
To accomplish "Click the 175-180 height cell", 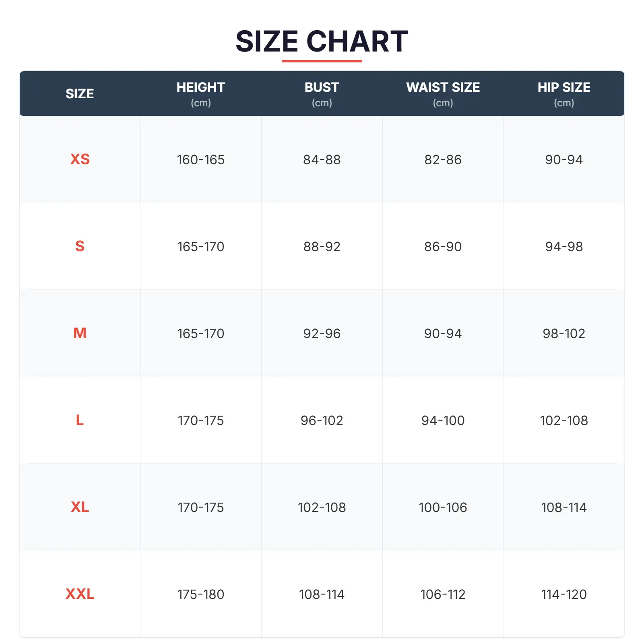I will pos(200,594).
